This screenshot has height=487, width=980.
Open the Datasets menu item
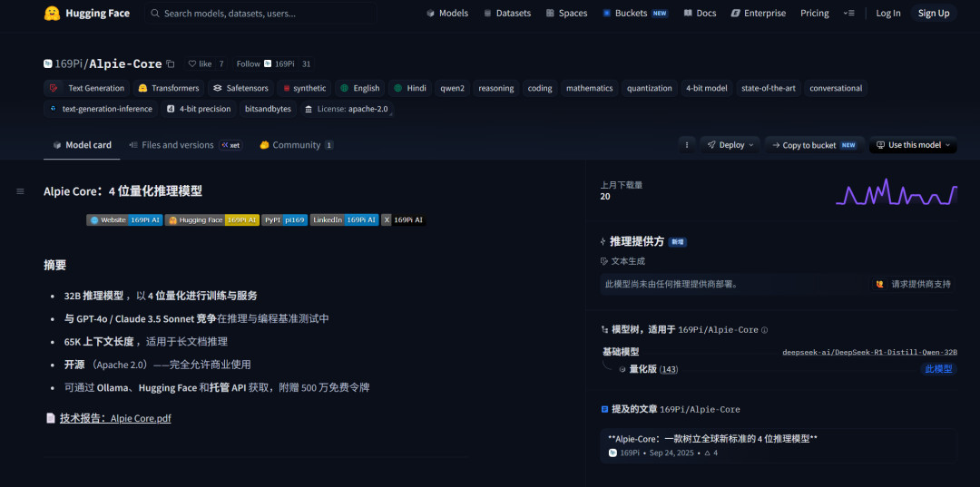[507, 13]
